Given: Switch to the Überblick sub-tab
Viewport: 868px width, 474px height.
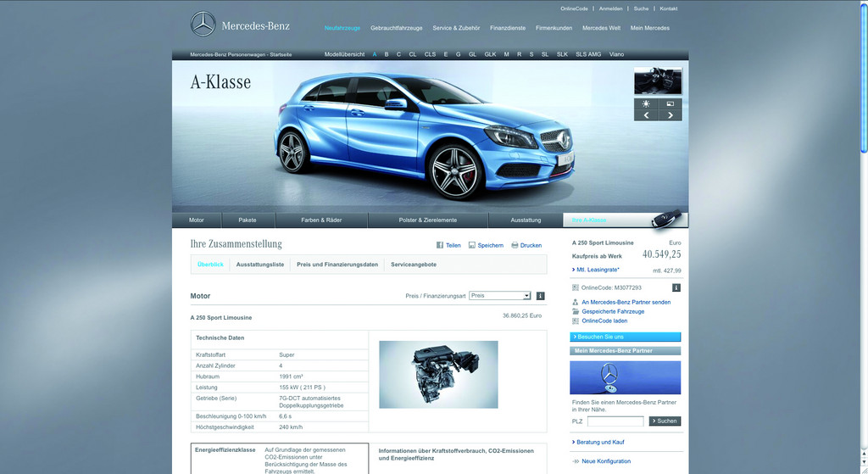Looking at the screenshot, I should 210,265.
